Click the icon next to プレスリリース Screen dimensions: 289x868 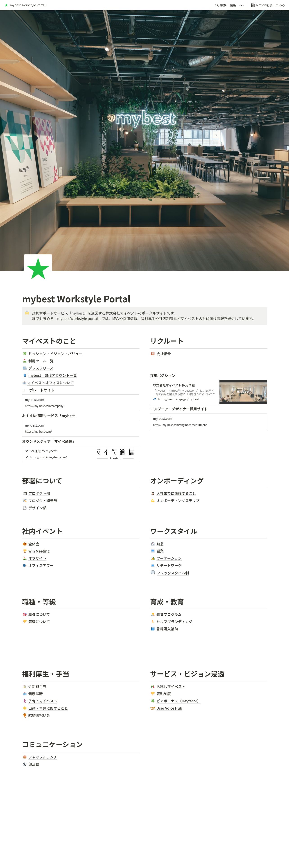[25, 368]
